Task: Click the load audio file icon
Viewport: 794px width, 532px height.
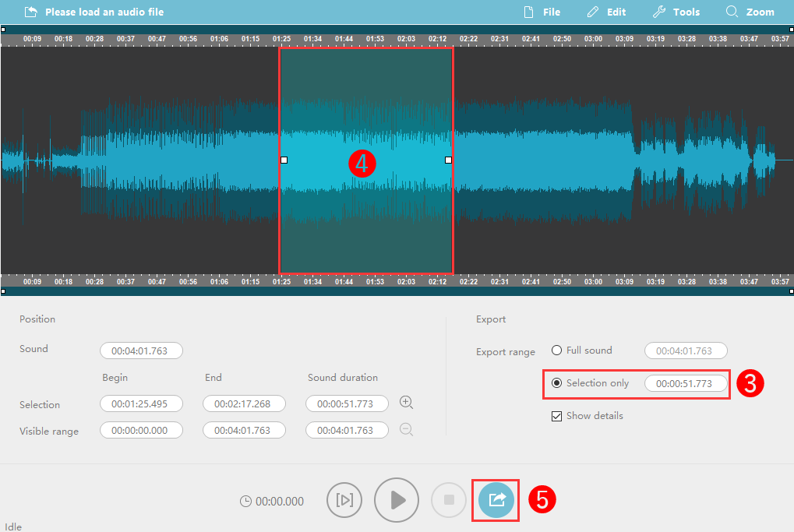Action: [x=30, y=12]
